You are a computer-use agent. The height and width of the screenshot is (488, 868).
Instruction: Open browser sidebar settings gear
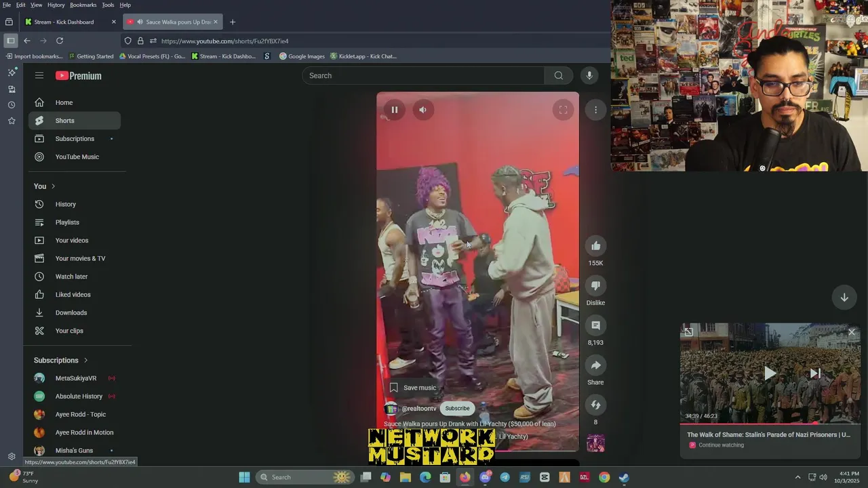tap(12, 457)
